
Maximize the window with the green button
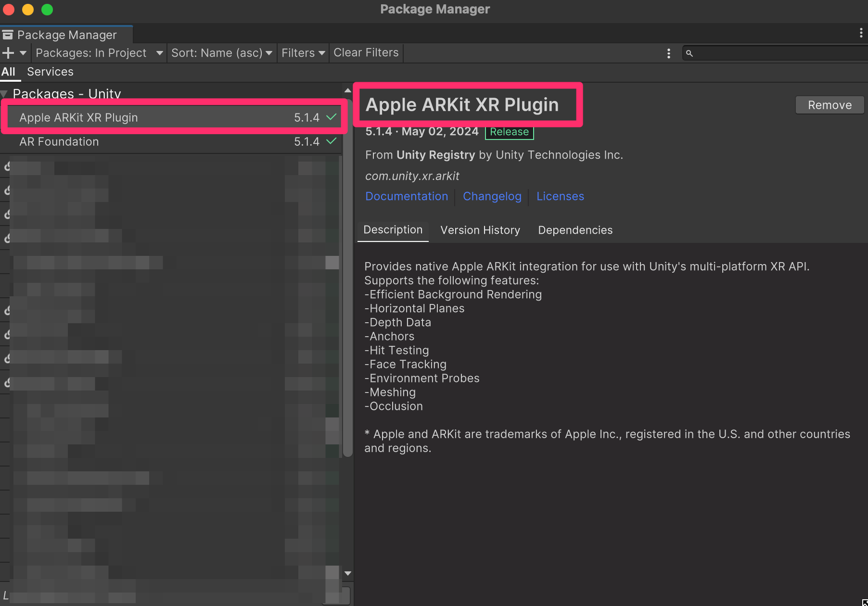coord(47,9)
